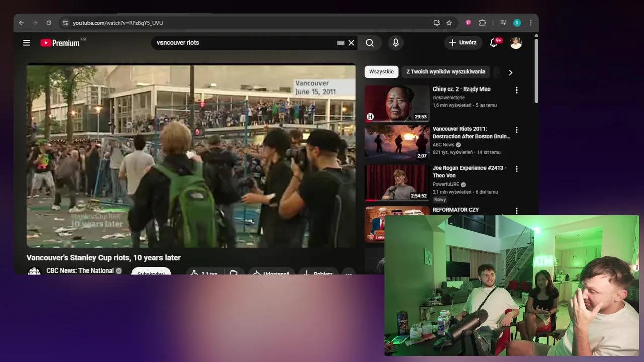Open the pink shield extension icon
The image size is (644, 362).
click(468, 23)
